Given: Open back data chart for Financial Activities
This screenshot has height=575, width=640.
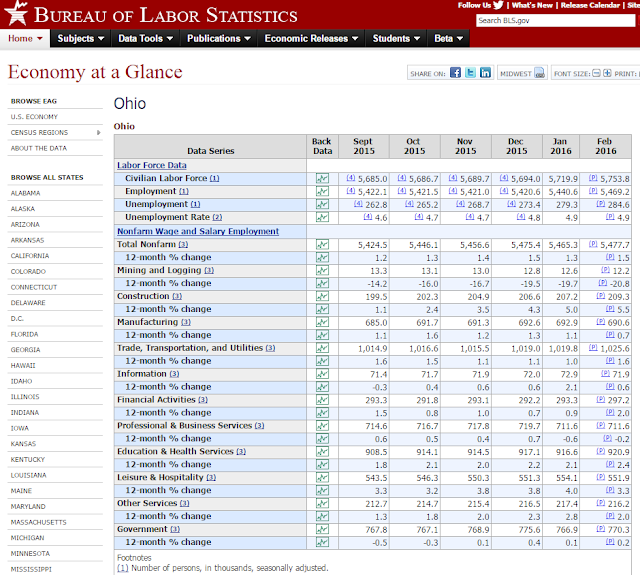Looking at the screenshot, I should click(322, 400).
